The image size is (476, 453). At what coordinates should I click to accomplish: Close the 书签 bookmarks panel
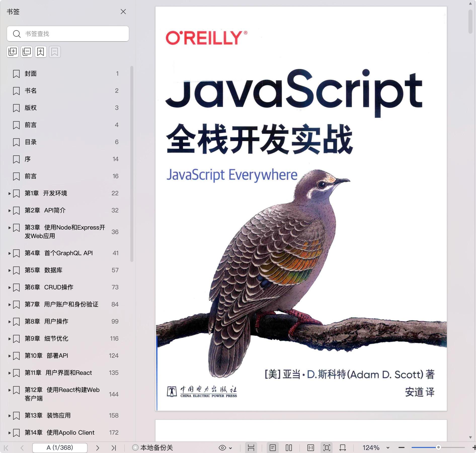pyautogui.click(x=123, y=12)
